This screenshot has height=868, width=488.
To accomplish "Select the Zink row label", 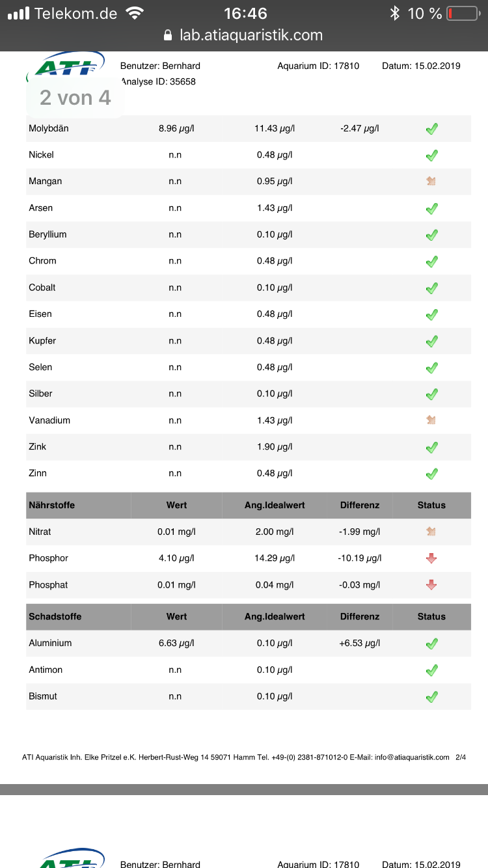I will pos(38,447).
